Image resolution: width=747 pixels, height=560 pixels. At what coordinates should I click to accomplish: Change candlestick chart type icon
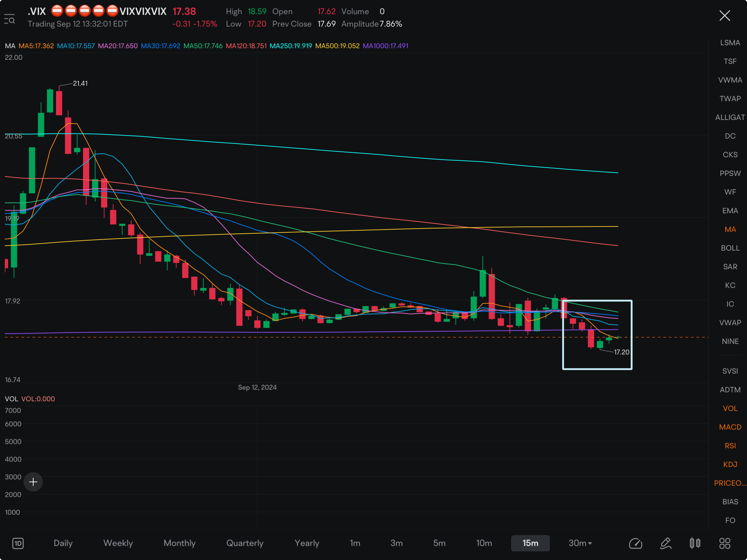pos(695,543)
